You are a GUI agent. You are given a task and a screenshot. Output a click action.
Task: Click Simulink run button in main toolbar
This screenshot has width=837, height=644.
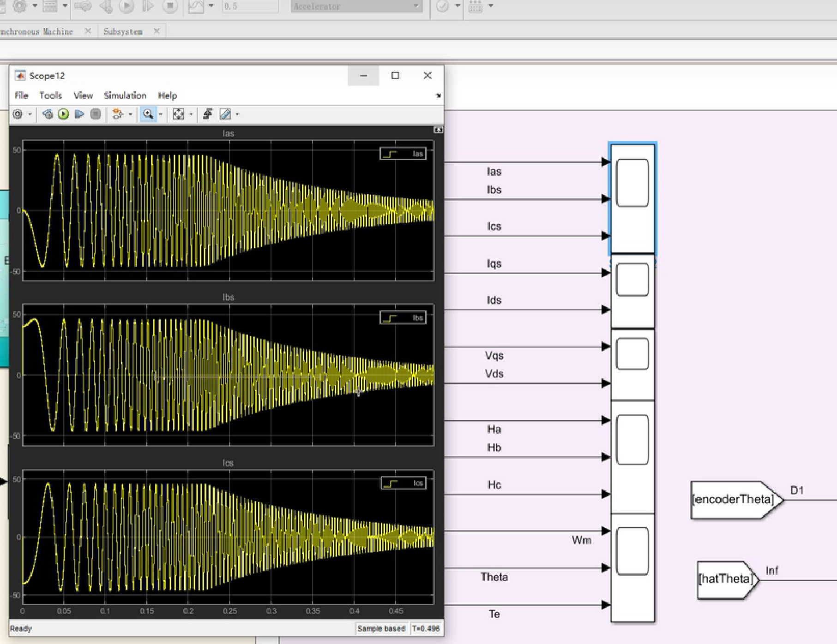126,6
